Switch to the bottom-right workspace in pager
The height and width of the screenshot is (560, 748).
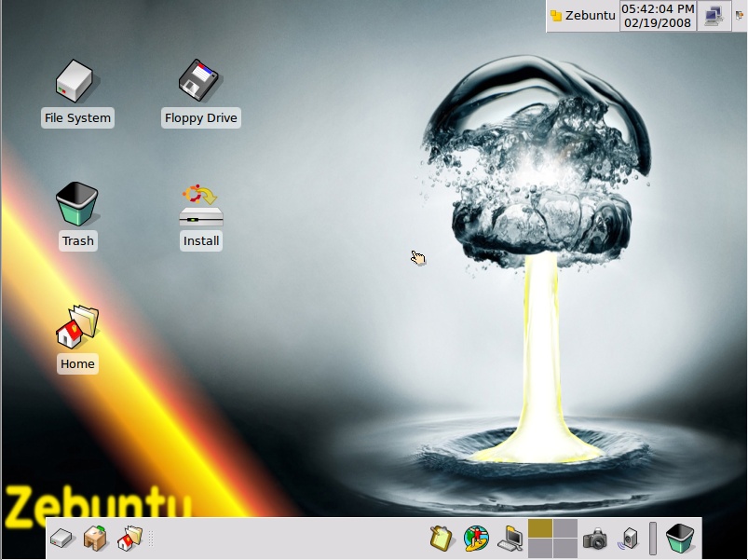coord(565,548)
